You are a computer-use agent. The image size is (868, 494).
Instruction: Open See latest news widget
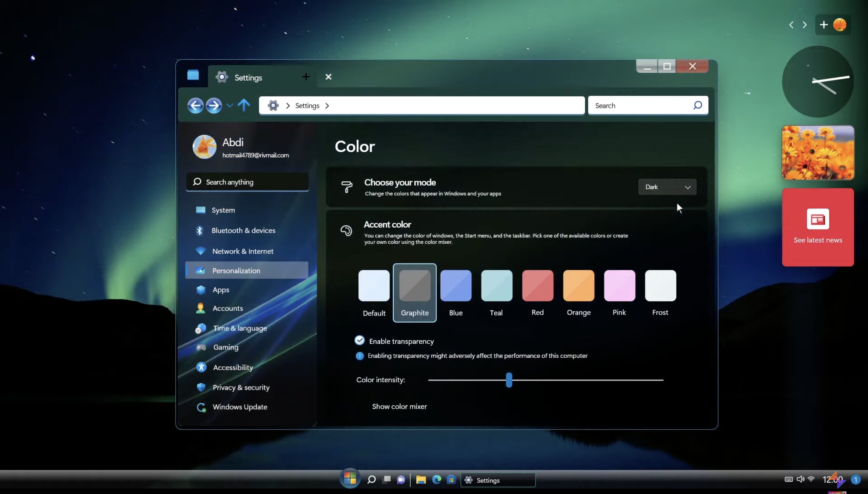[x=818, y=227]
